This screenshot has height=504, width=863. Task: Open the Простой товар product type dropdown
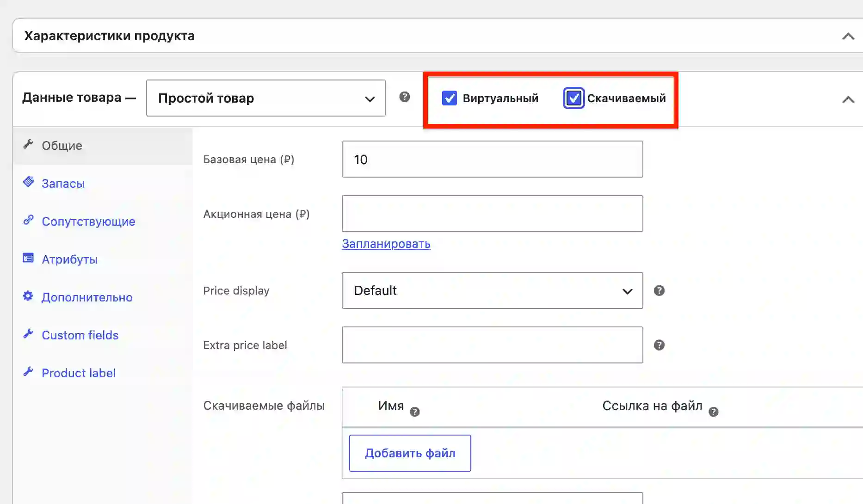[266, 98]
